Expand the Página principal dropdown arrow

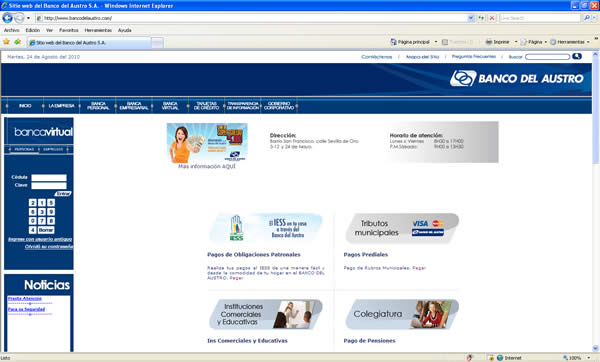436,42
